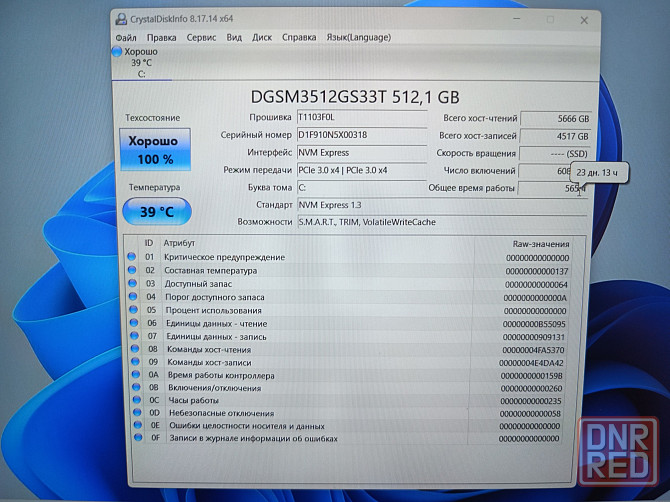
Task: Click the blue status icon for Часы работы
Action: click(x=132, y=400)
